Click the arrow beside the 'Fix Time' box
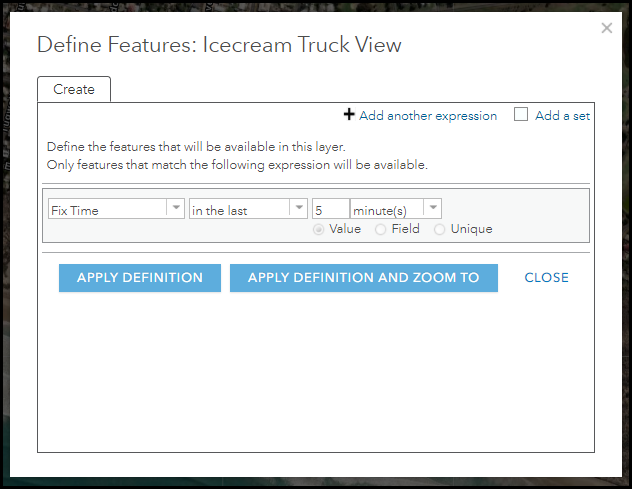632x489 pixels. pyautogui.click(x=176, y=209)
